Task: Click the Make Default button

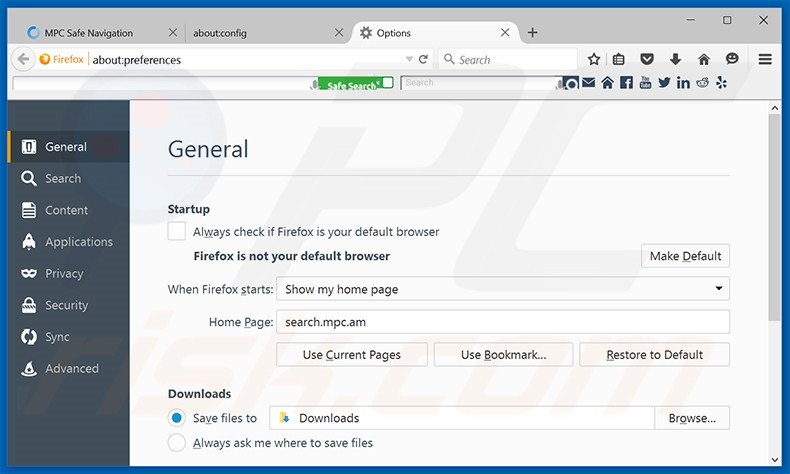Action: point(685,256)
